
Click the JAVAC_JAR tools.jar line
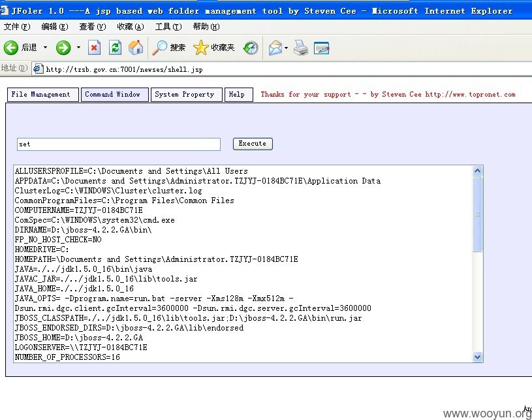pos(106,279)
